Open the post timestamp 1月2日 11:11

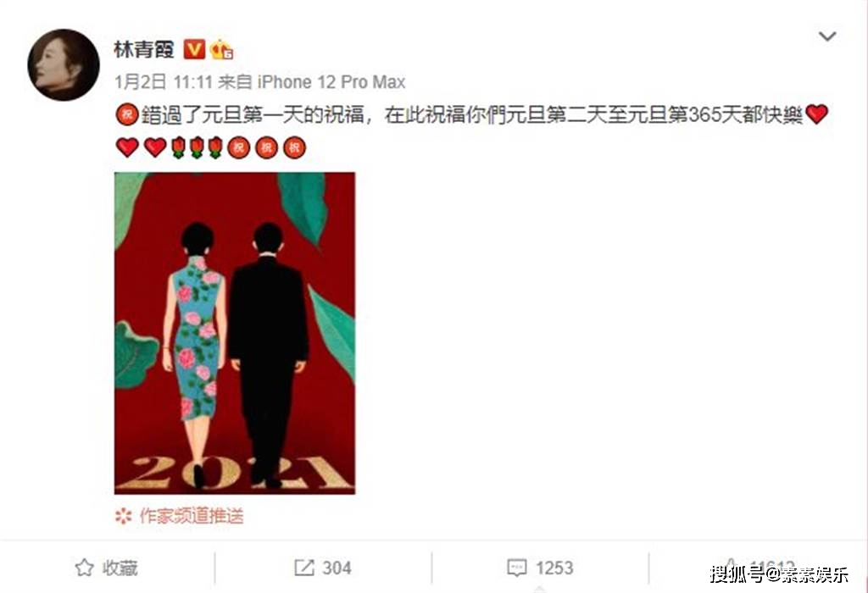164,82
